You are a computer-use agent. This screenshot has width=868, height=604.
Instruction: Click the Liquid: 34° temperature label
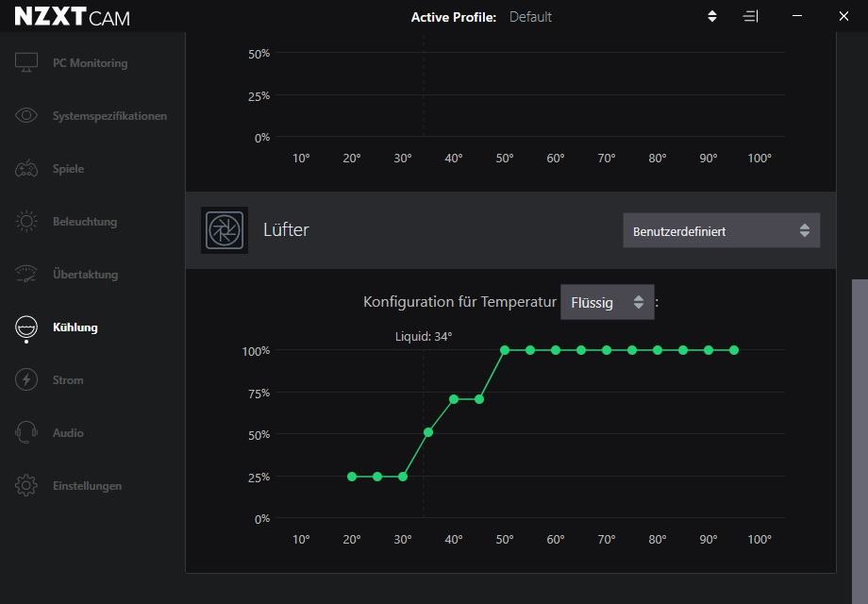[424, 337]
